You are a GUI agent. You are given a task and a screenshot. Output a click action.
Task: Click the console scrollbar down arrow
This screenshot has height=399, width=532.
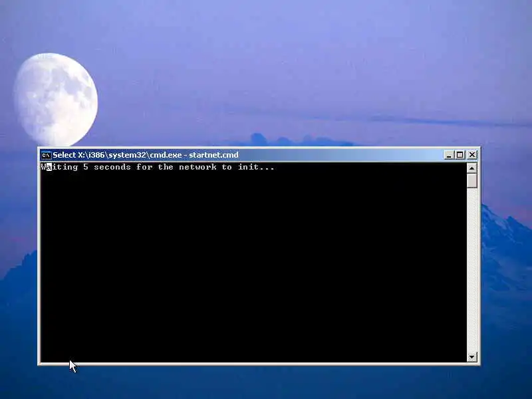pyautogui.click(x=472, y=357)
